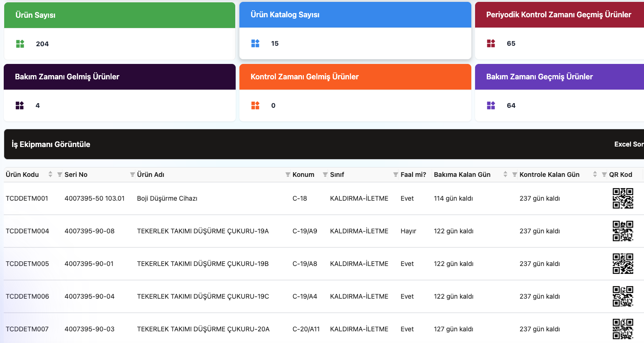
Task: Click the Konum column header label
Action: pyautogui.click(x=303, y=175)
